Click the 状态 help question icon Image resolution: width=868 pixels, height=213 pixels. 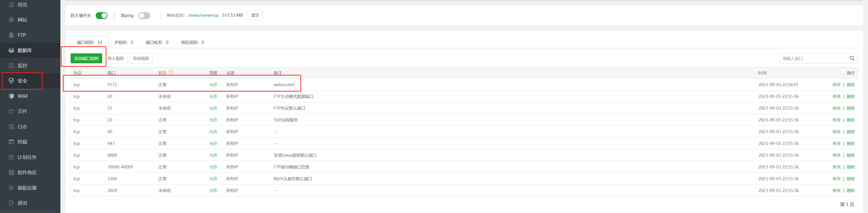pos(171,73)
